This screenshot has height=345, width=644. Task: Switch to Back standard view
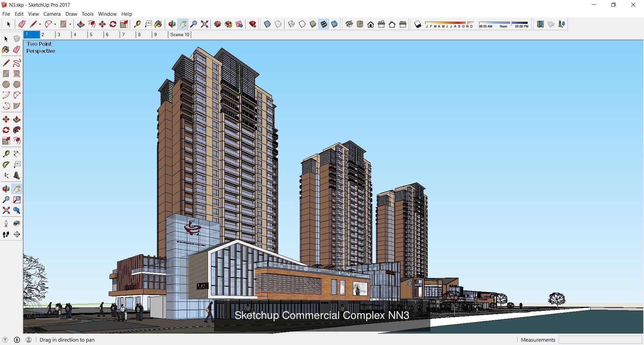(x=392, y=24)
